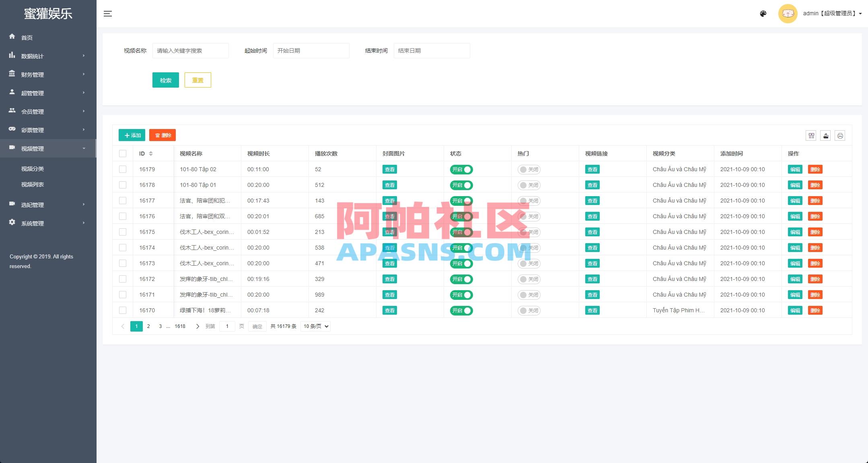Open 视频分类 in the sidebar menu
This screenshot has width=868, height=463.
[x=33, y=168]
